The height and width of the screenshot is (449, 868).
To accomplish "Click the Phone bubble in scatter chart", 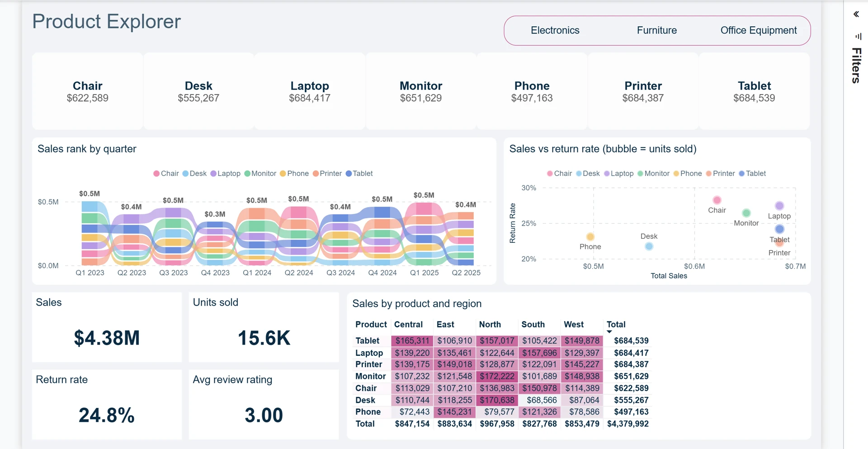I will pyautogui.click(x=590, y=236).
